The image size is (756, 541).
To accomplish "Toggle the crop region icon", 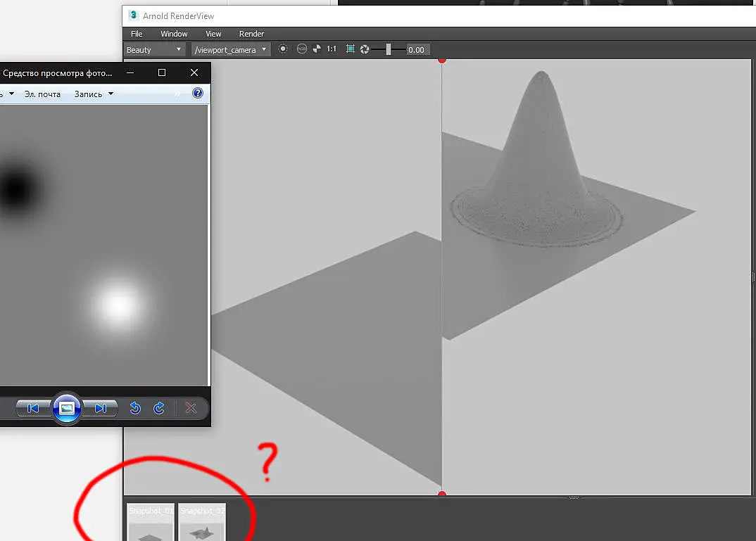I will pyautogui.click(x=351, y=49).
